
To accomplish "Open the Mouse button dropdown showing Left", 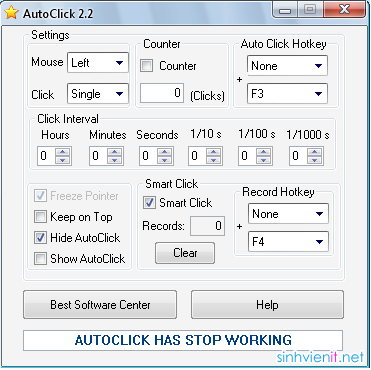I will coord(98,62).
